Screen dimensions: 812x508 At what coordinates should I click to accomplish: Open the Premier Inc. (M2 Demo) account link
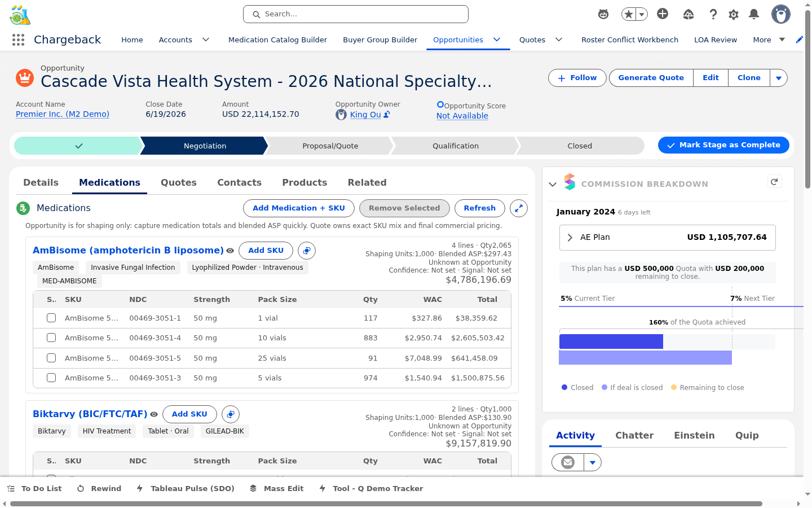(x=63, y=114)
